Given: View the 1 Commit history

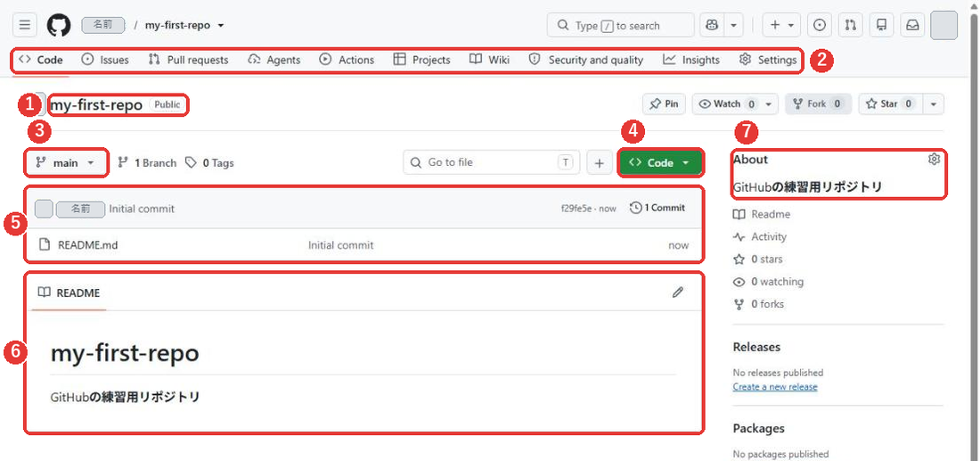Looking at the screenshot, I should (x=657, y=208).
